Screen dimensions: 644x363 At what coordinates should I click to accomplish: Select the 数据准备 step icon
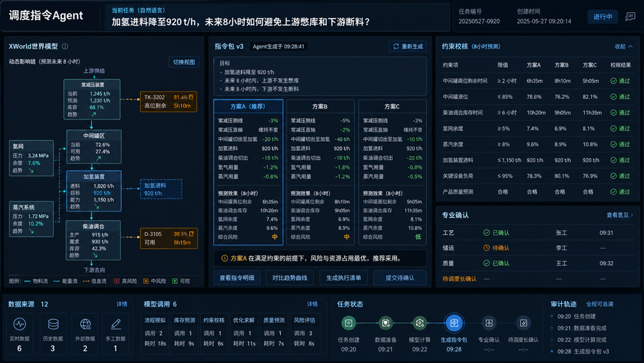click(x=386, y=323)
